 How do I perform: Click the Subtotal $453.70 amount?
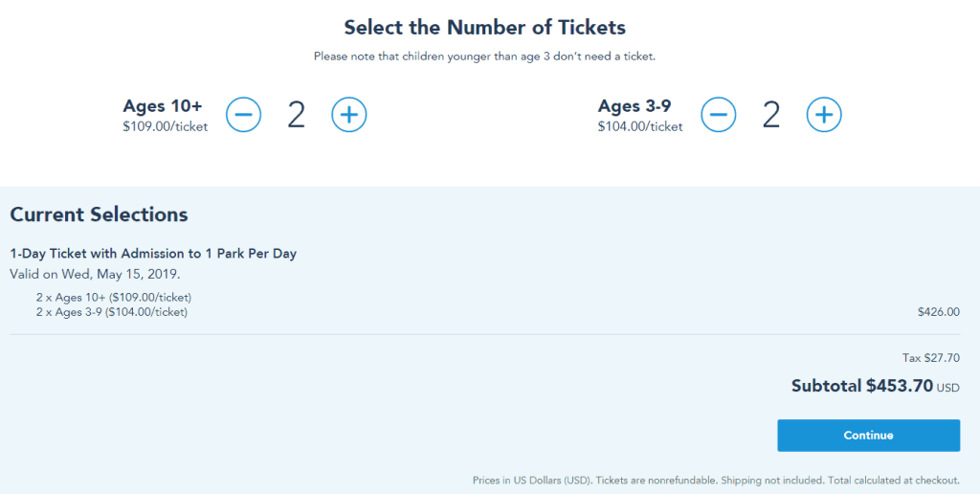click(x=875, y=386)
